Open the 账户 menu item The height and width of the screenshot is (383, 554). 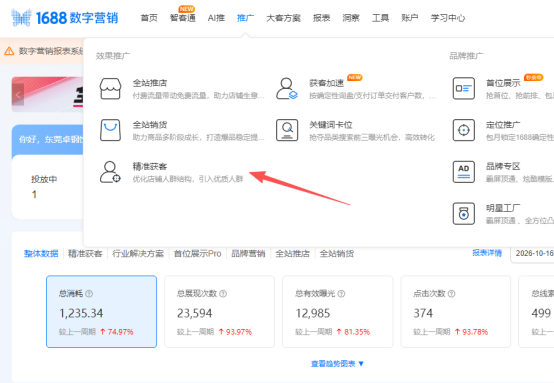(410, 18)
